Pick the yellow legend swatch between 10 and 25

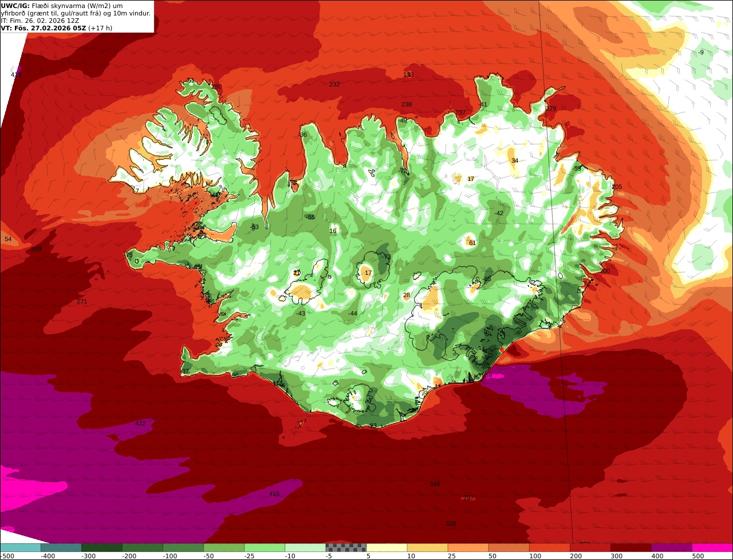[427, 547]
